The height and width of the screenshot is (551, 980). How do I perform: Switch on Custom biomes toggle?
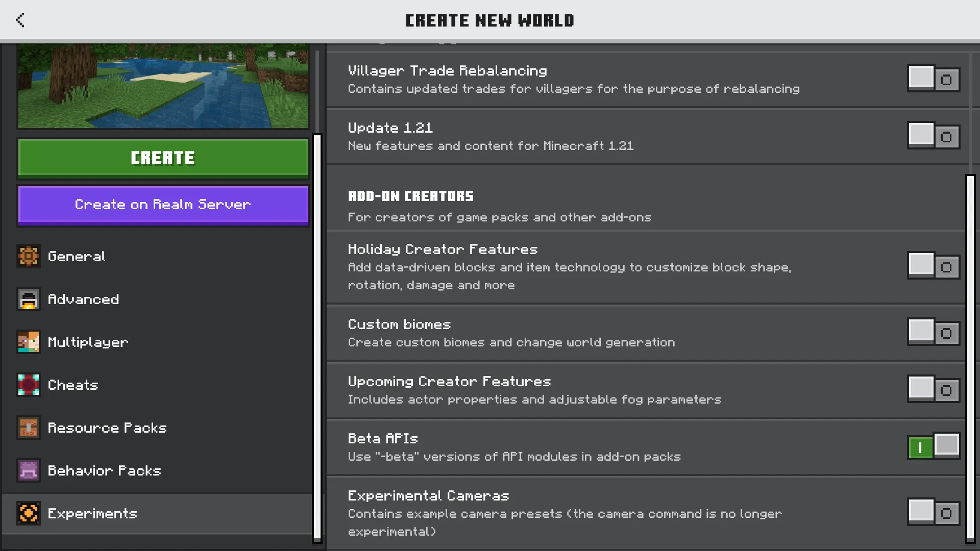pos(934,332)
